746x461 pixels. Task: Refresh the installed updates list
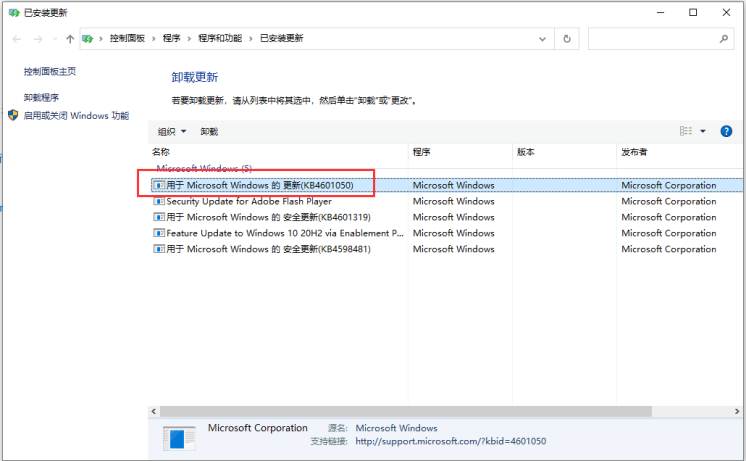567,39
